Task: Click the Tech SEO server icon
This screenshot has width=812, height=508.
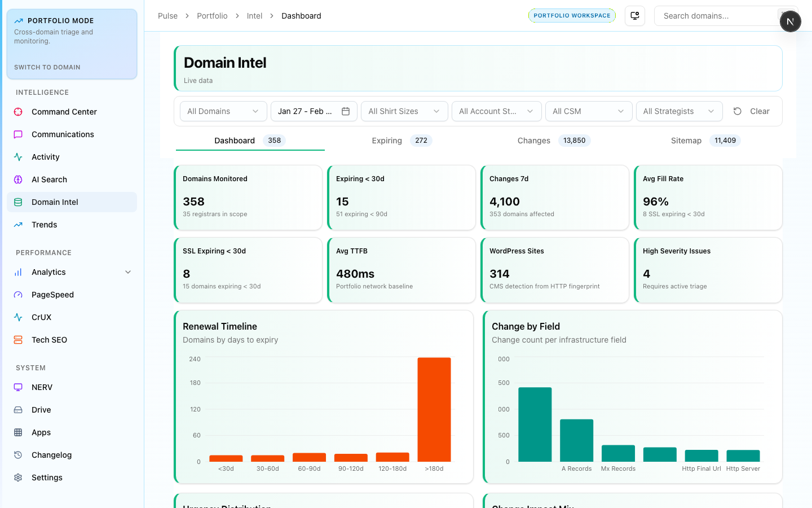Action: coord(18,340)
